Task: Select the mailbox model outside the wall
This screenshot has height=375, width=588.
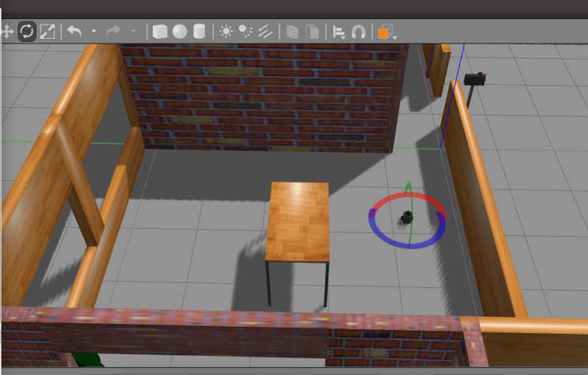Action: click(x=474, y=79)
